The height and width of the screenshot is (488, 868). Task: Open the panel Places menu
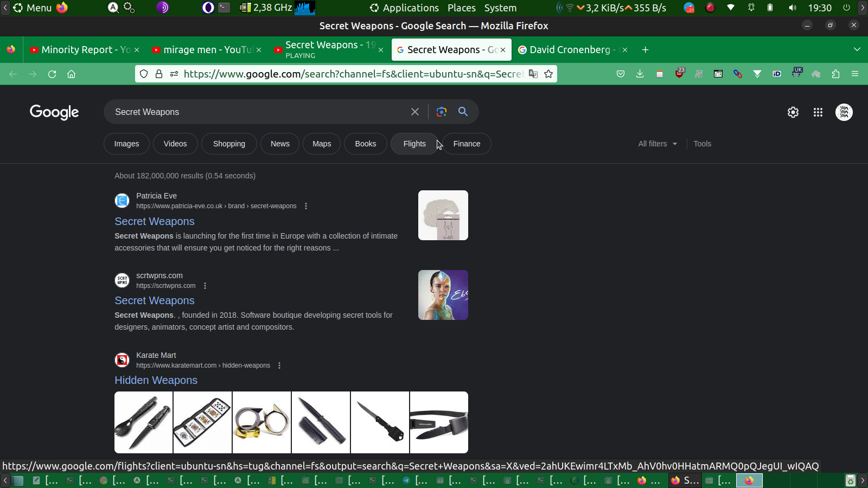tap(462, 8)
